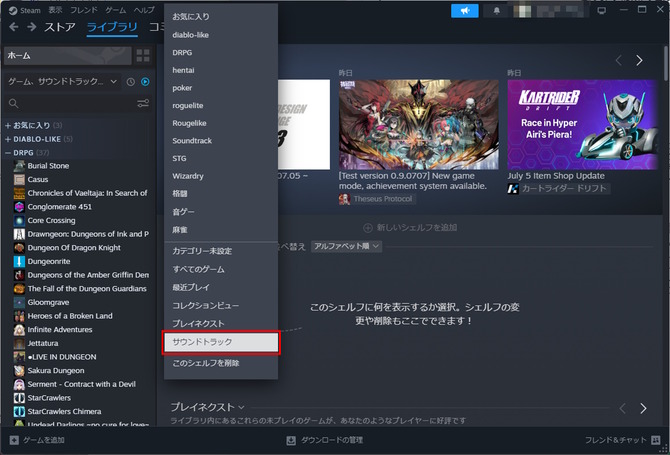
Task: Click the announcements megaphone icon
Action: pos(465,10)
